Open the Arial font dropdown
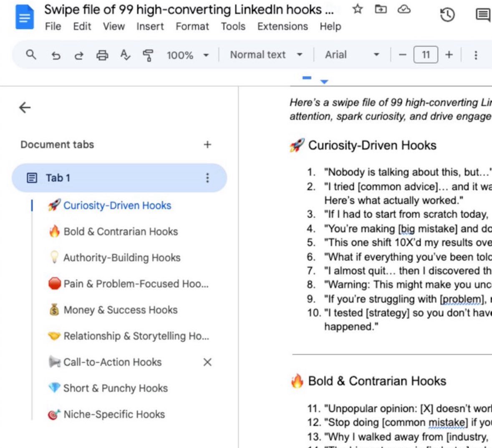Viewport: 492px width, 448px height. tap(352, 55)
